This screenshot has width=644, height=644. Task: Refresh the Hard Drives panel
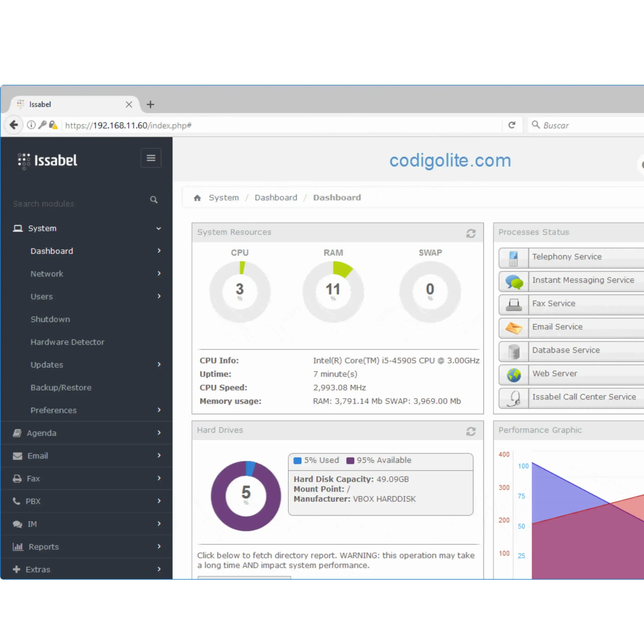(x=471, y=431)
